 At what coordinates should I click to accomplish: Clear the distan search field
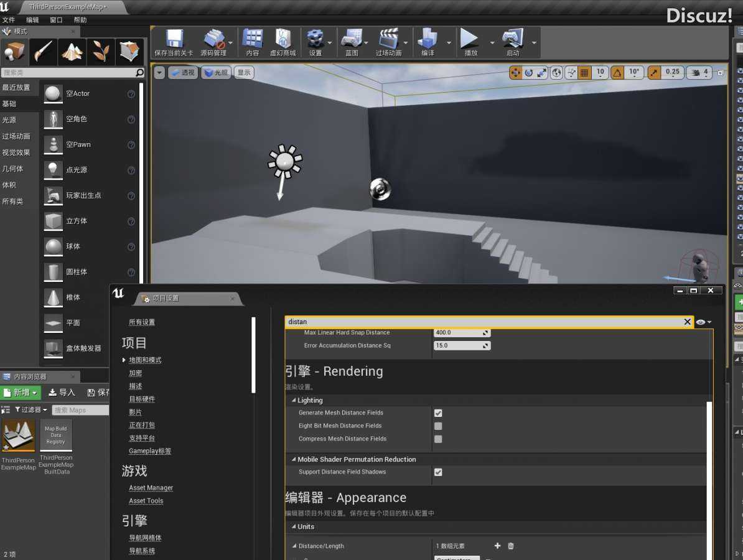tap(687, 322)
